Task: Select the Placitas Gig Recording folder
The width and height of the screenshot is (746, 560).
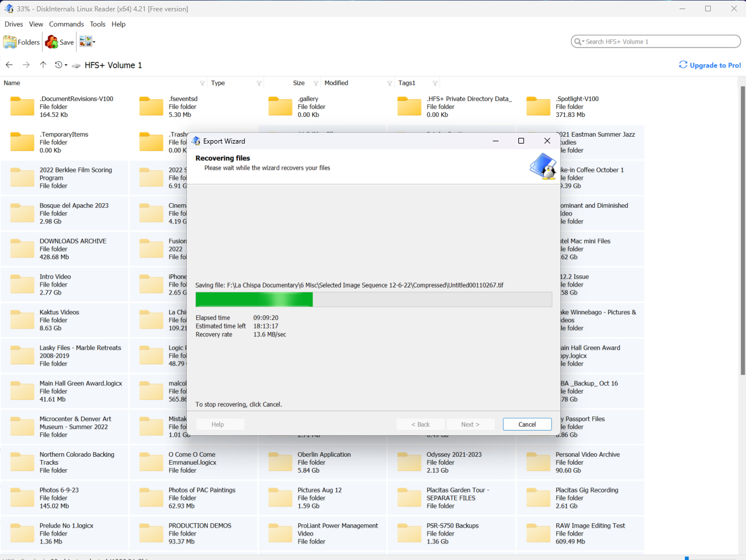Action: tap(580, 498)
